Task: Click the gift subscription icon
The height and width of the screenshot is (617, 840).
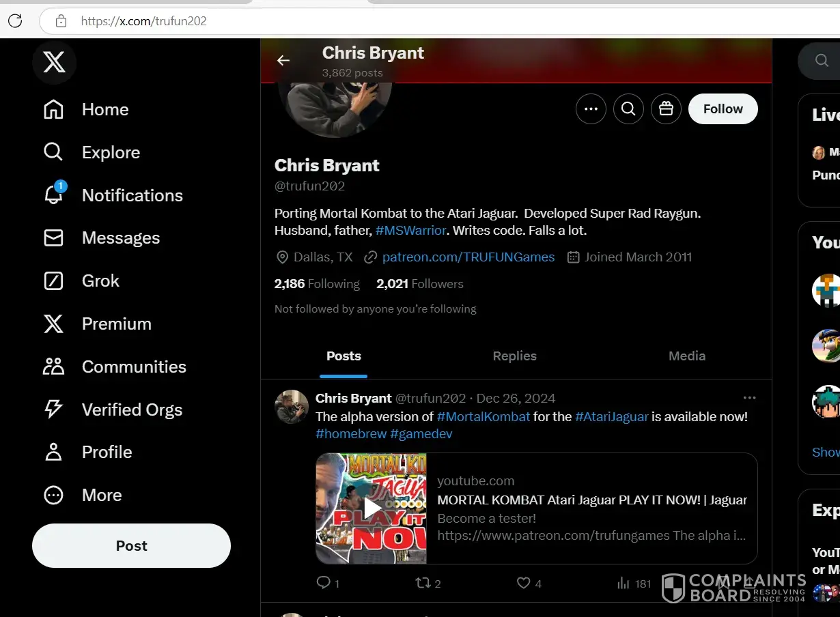Action: (666, 109)
